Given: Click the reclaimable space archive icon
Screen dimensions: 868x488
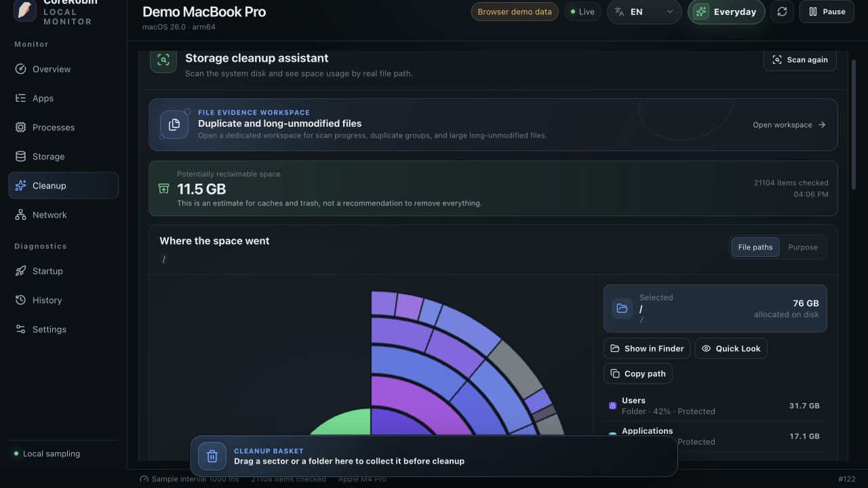Looking at the screenshot, I should tap(163, 189).
